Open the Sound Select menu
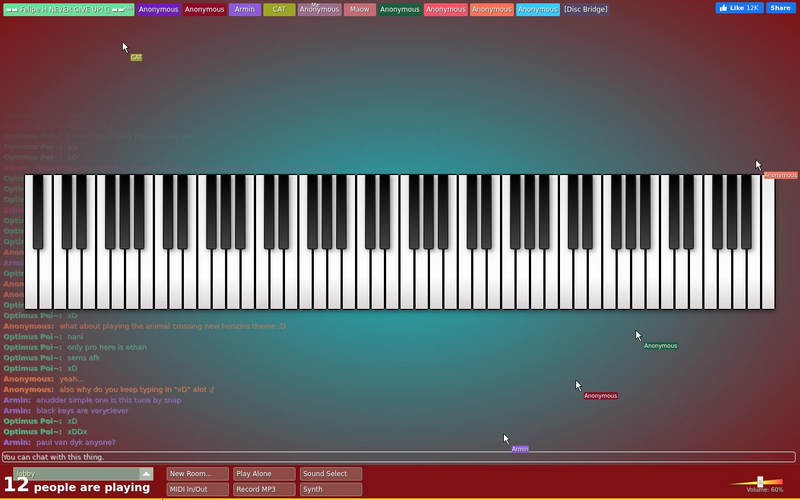Screen dimensions: 800x500 coord(331,474)
